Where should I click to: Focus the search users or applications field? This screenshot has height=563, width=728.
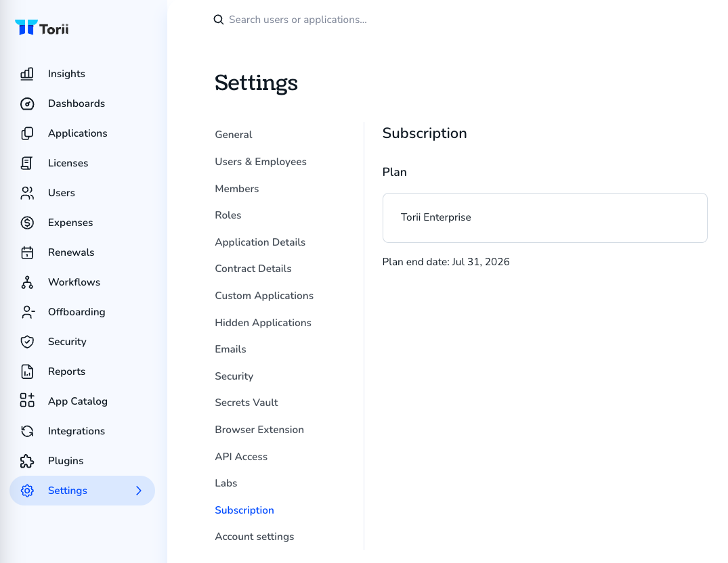point(297,20)
